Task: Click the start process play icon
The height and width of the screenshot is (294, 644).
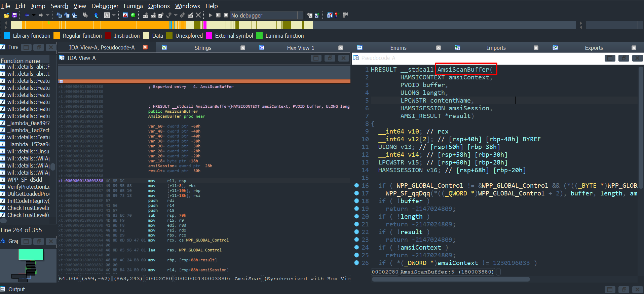Action: pos(211,15)
